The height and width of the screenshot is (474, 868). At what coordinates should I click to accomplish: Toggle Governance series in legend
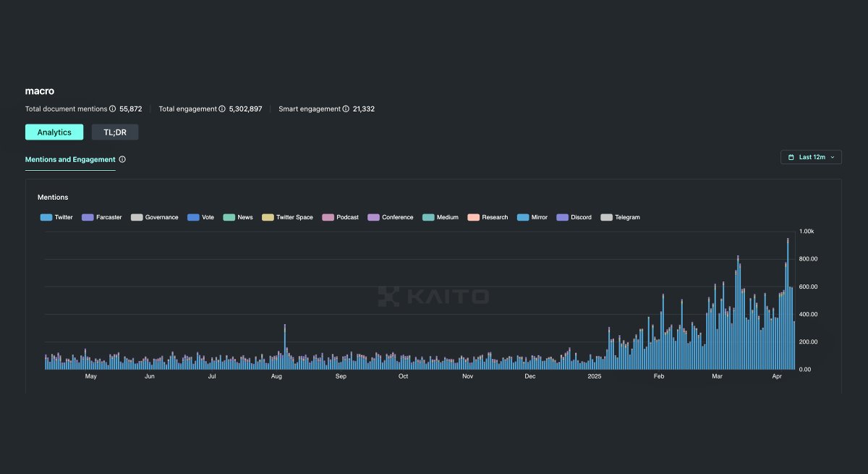155,217
